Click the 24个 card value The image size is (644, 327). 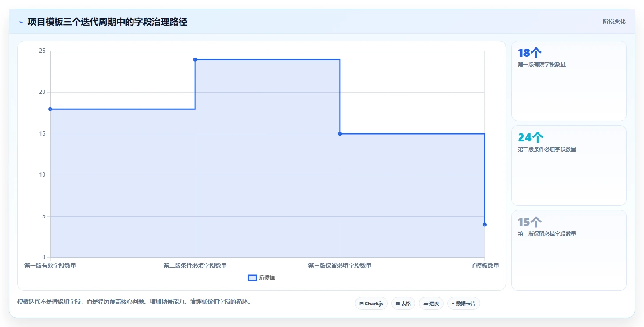(x=530, y=137)
